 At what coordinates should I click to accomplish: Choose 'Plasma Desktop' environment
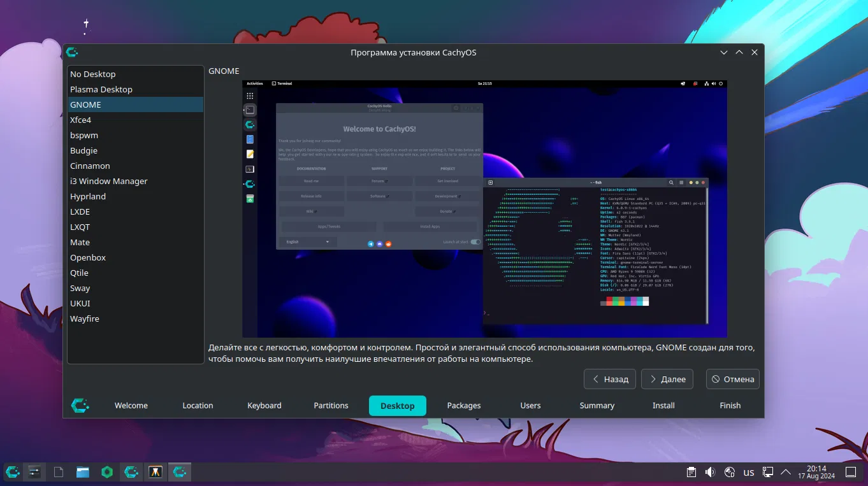(x=136, y=89)
